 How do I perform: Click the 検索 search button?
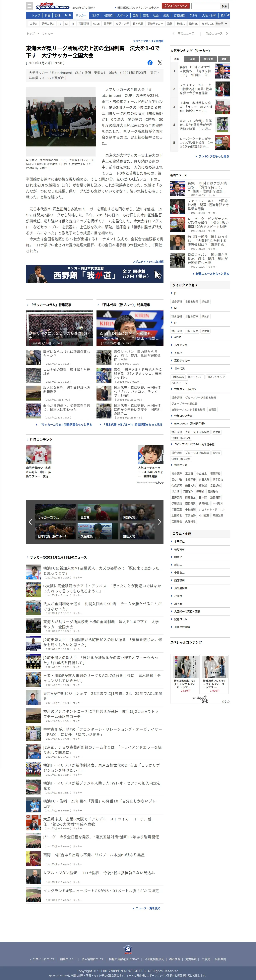point(224,6)
